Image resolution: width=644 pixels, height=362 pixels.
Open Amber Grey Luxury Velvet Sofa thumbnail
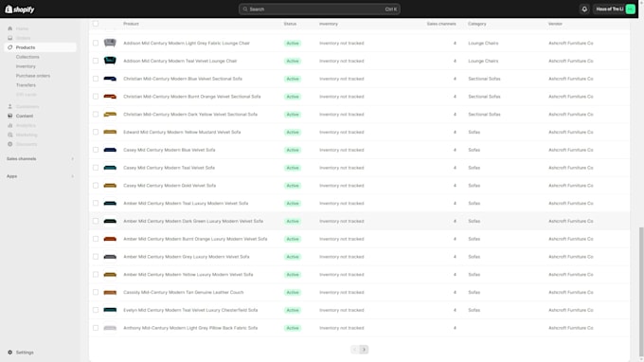coord(110,257)
